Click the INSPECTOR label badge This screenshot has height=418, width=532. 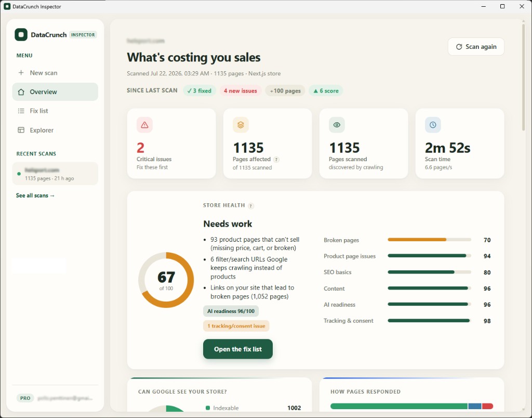[x=83, y=35]
